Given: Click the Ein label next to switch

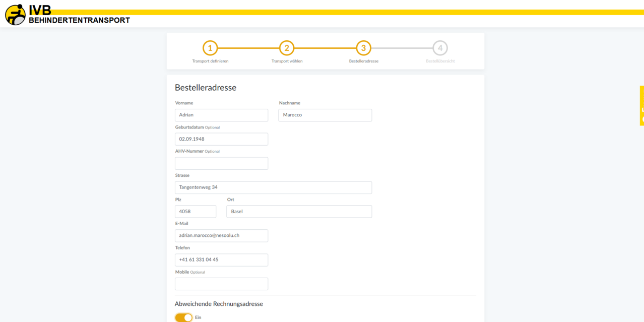Looking at the screenshot, I should coord(198,317).
